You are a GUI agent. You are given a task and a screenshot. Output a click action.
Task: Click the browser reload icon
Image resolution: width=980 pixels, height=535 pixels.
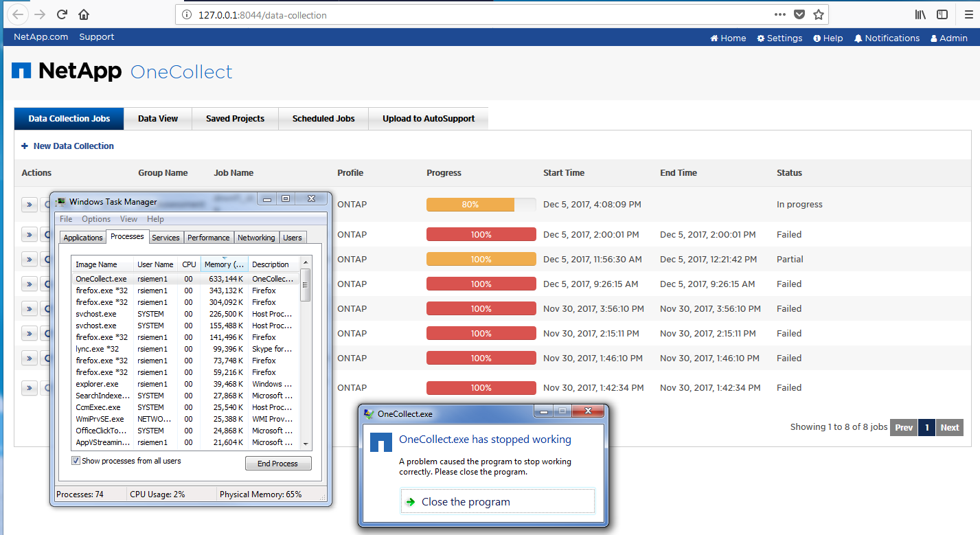62,14
